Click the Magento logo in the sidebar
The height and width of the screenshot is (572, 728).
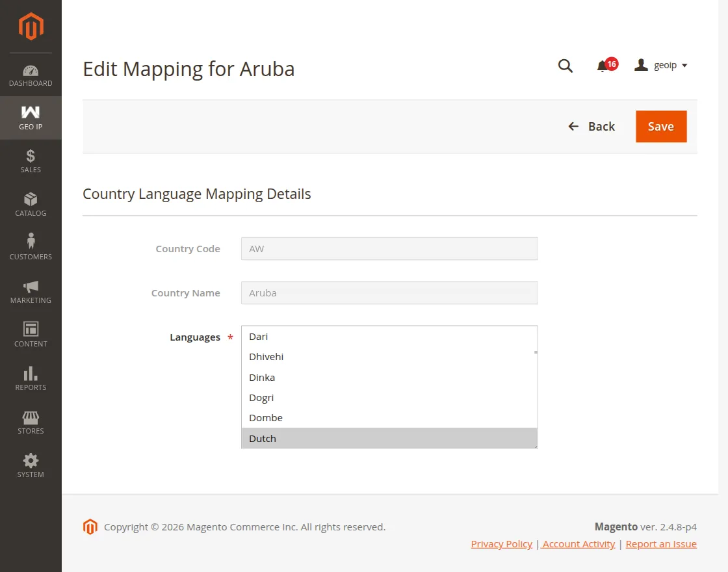click(31, 27)
